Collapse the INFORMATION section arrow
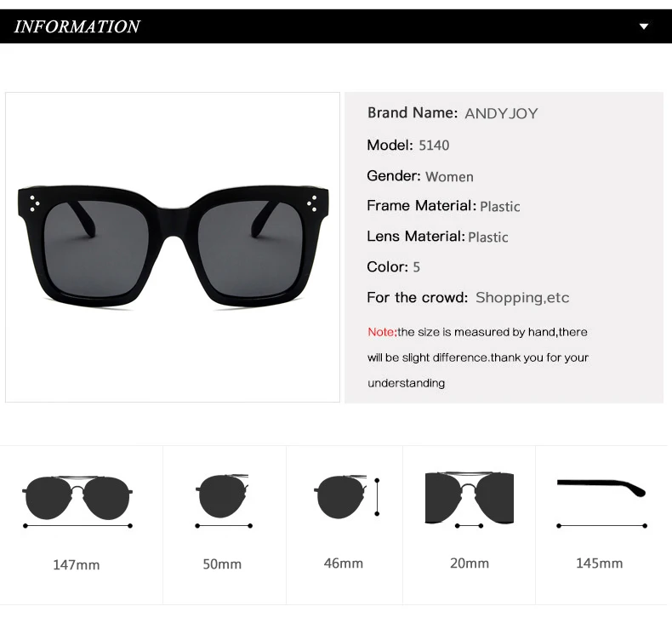This screenshot has width=672, height=629. [644, 26]
